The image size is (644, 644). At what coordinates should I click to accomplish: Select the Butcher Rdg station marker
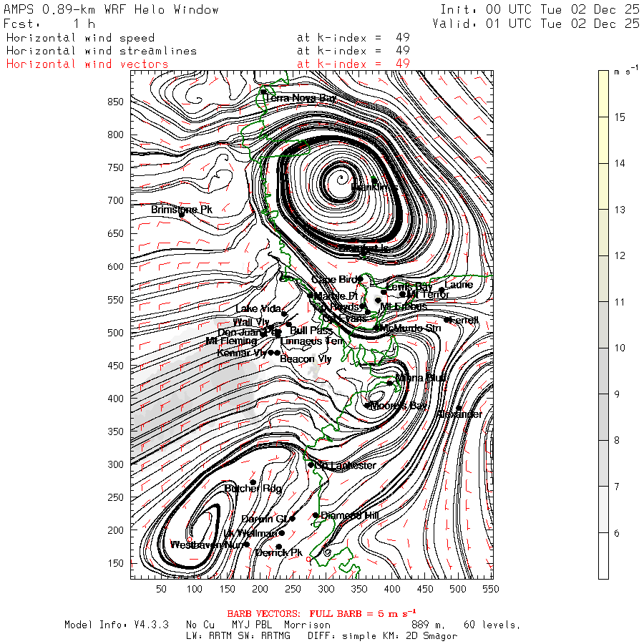tap(253, 482)
